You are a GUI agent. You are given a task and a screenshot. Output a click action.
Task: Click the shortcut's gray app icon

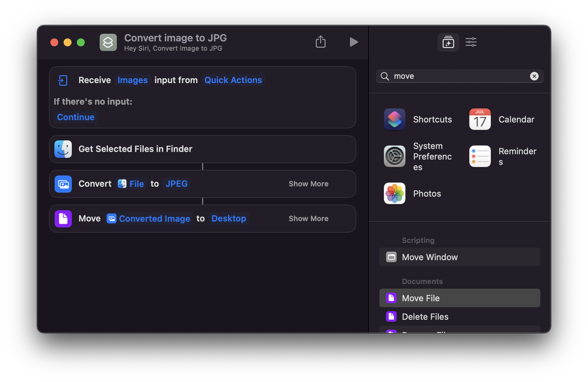click(x=108, y=42)
